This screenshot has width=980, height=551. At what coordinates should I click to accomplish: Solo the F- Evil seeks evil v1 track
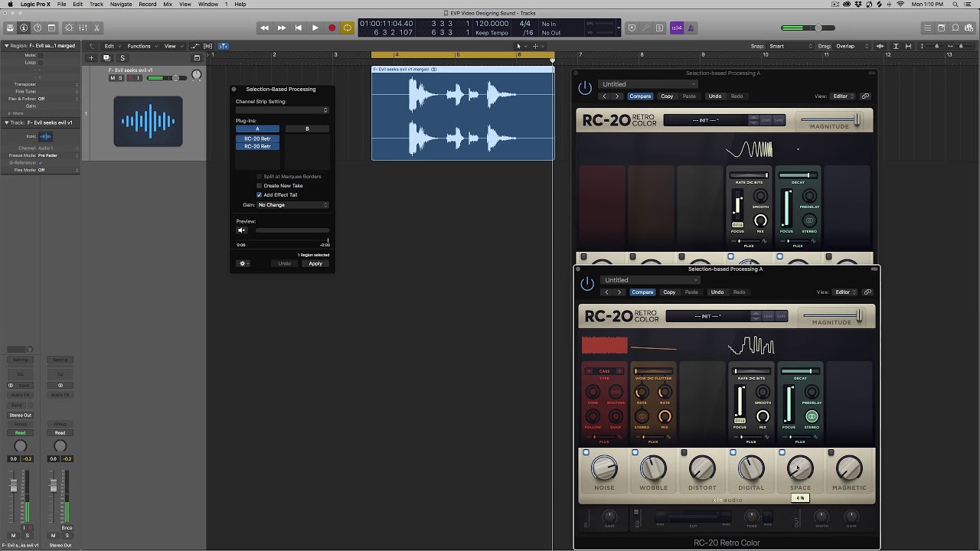click(x=121, y=78)
